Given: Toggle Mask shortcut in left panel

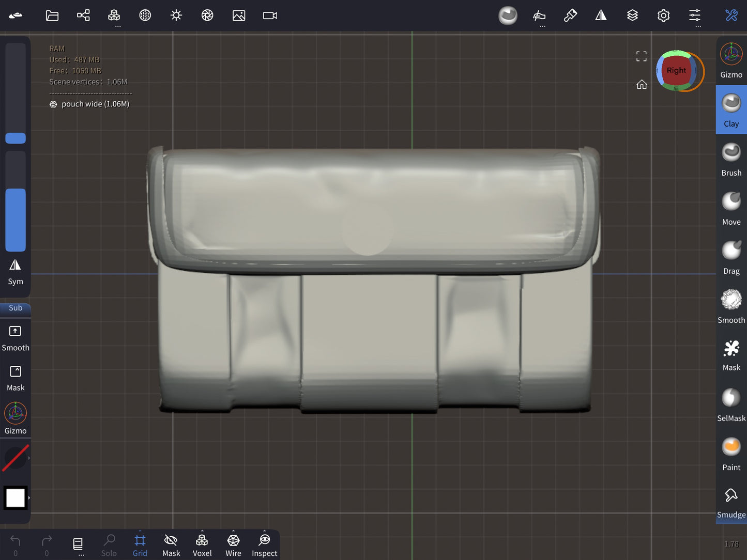Looking at the screenshot, I should [x=16, y=379].
